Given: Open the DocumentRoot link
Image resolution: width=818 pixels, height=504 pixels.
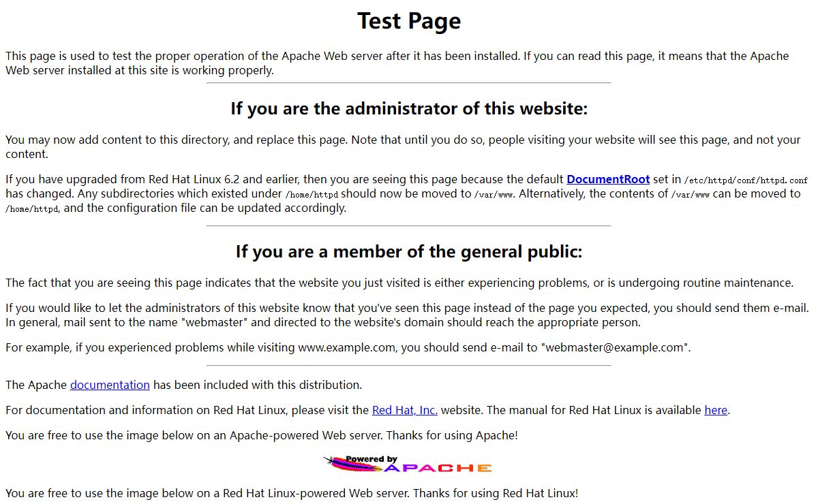Looking at the screenshot, I should coord(608,180).
